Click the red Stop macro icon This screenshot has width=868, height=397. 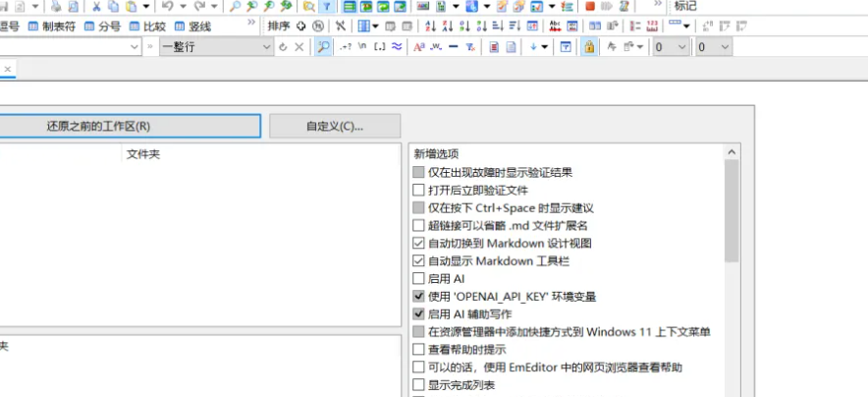pos(590,7)
